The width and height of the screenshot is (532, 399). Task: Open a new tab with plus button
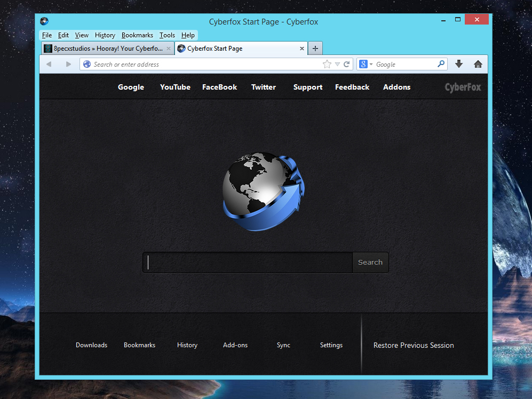(315, 49)
